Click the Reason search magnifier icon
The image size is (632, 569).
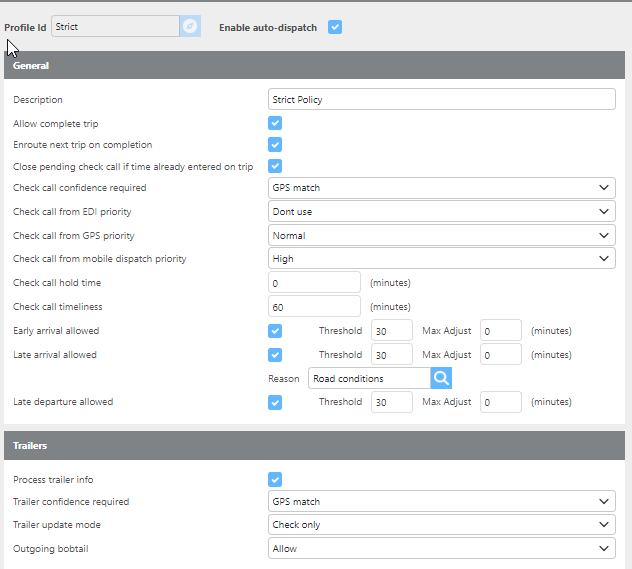tap(441, 378)
